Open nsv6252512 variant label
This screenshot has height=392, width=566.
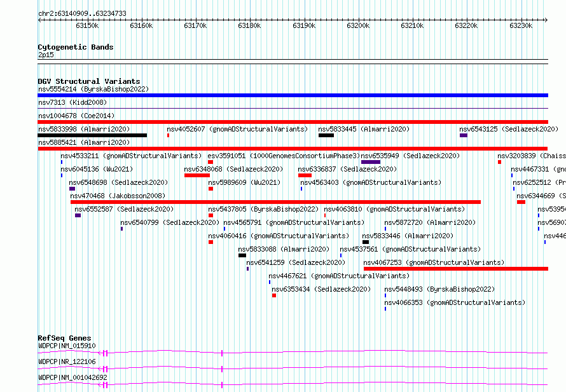[539, 182]
